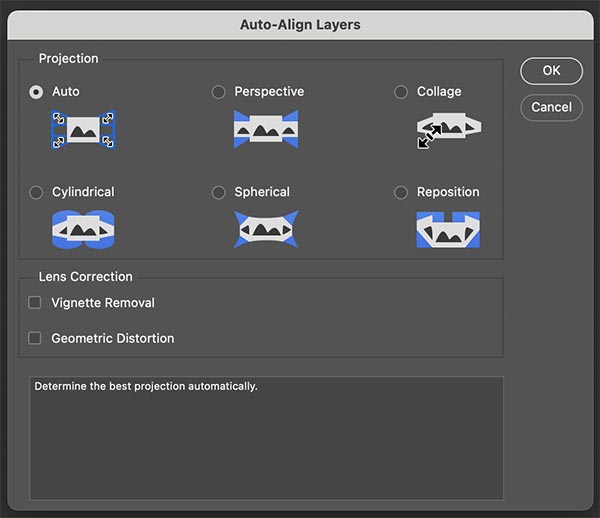Viewport: 600px width, 518px height.
Task: Click the Cylindrical label text
Action: [x=83, y=192]
